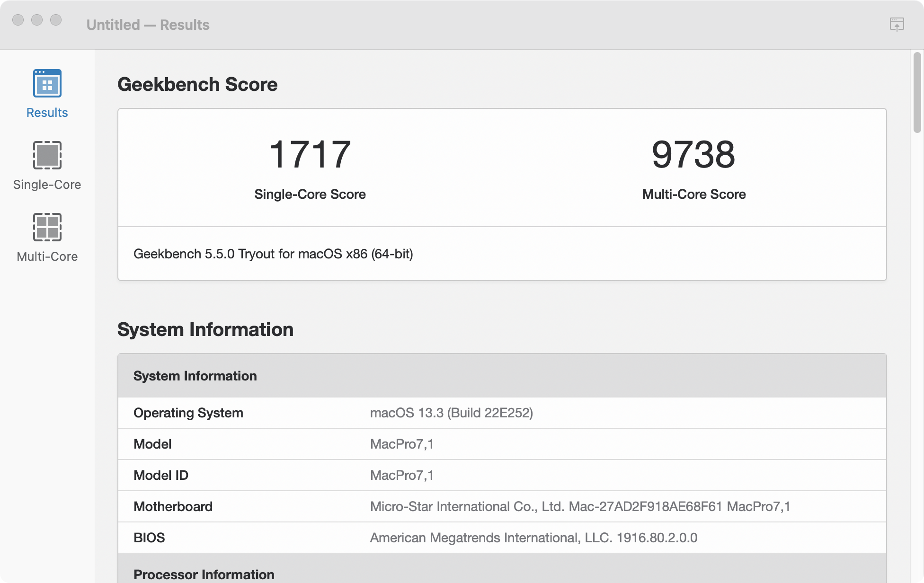Viewport: 924px width, 583px height.
Task: Click the window zoom button
Action: (x=56, y=20)
